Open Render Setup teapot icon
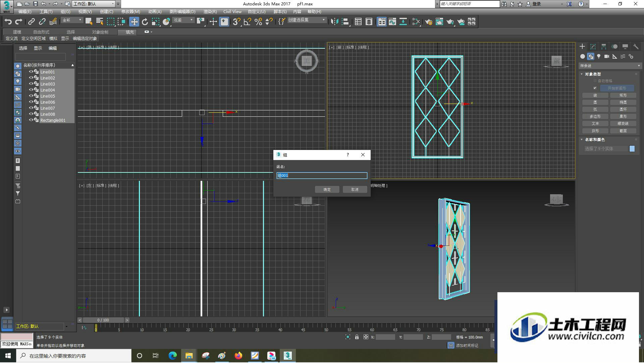Viewport: 644px width, 363px height. 429,22
